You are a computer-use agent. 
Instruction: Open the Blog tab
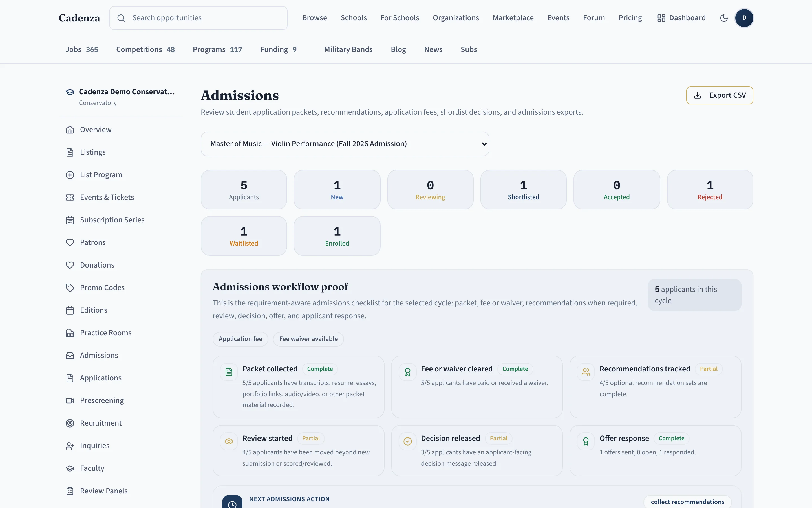398,49
